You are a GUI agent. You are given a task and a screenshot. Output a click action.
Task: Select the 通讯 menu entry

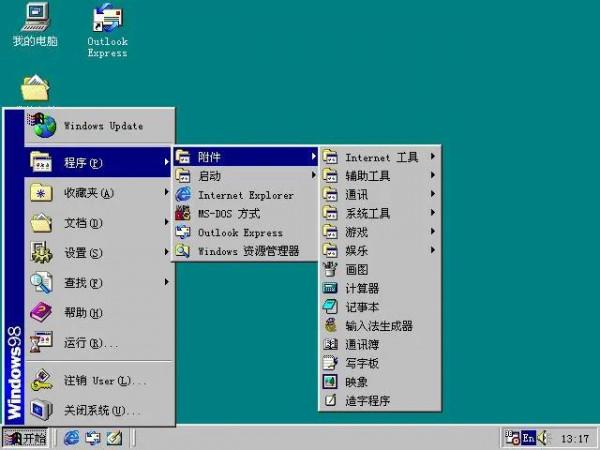click(x=380, y=194)
